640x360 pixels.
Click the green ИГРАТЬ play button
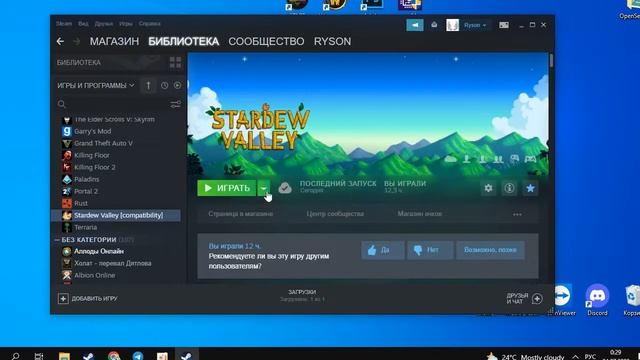227,188
